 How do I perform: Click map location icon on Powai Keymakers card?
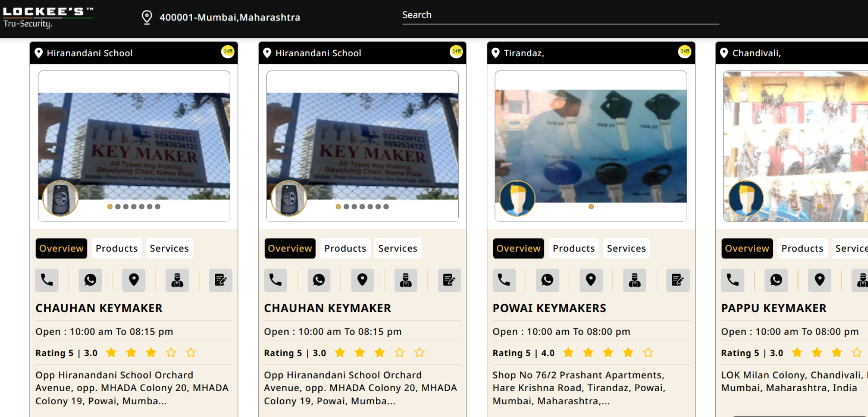tap(591, 280)
